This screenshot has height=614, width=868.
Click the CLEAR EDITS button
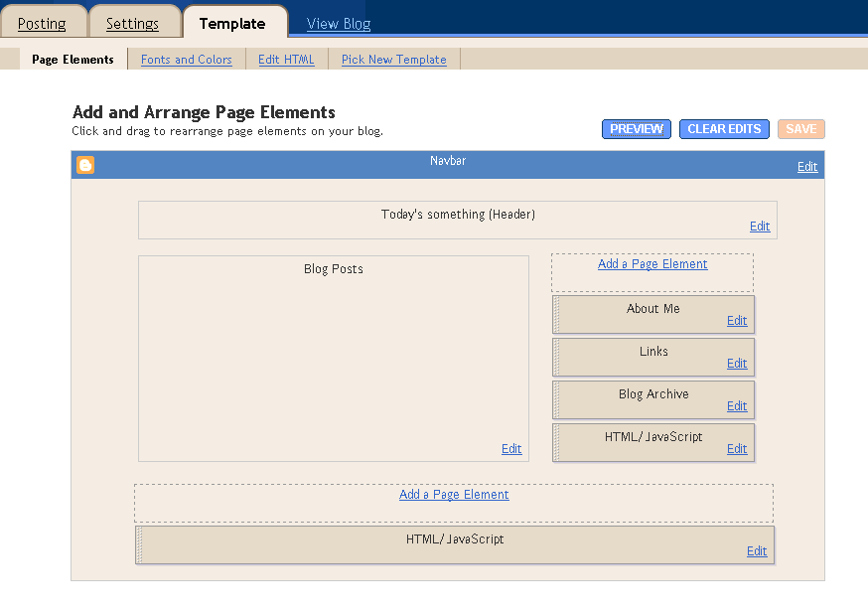click(x=724, y=129)
